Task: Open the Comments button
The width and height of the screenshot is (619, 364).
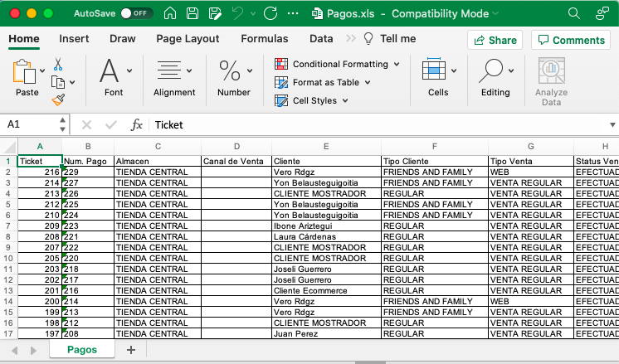Action: (571, 41)
